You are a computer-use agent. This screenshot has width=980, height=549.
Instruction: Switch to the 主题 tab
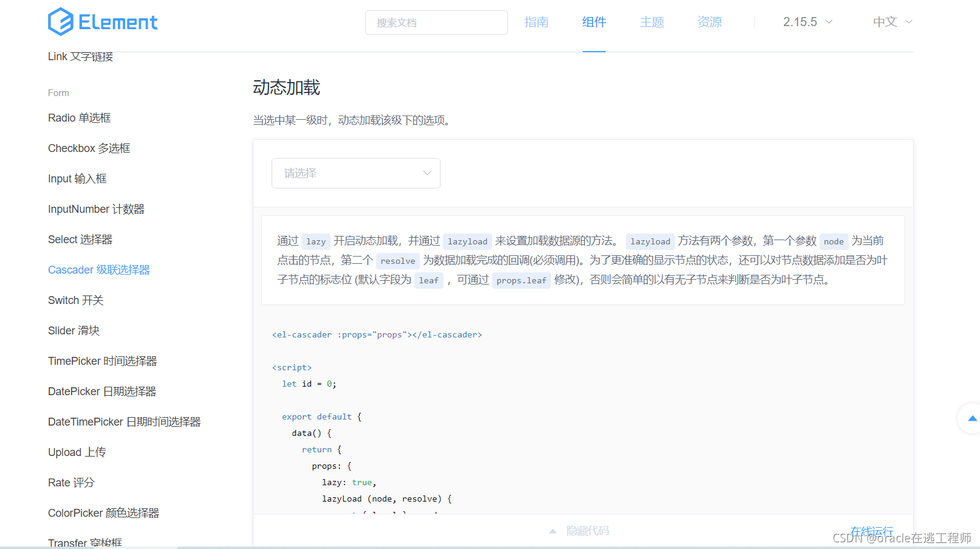651,22
